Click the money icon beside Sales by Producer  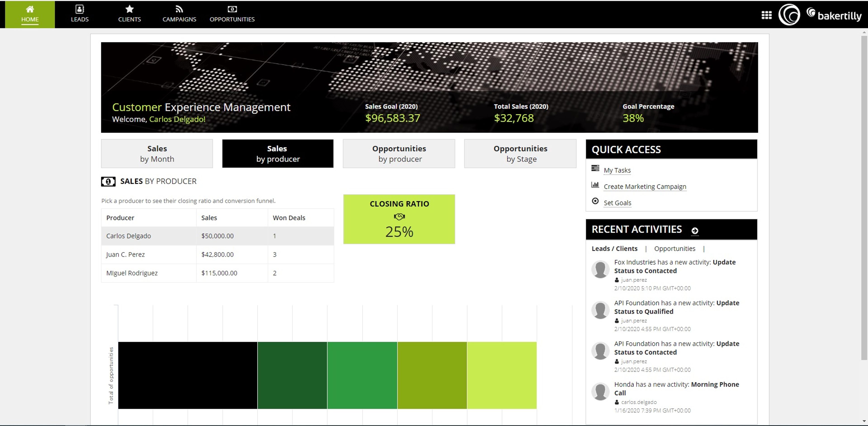click(108, 181)
